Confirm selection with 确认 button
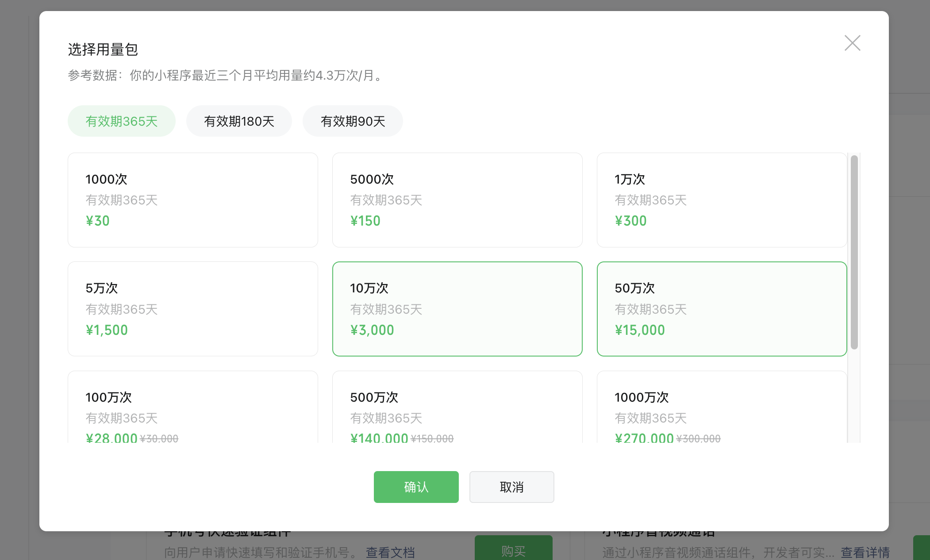 (x=416, y=487)
